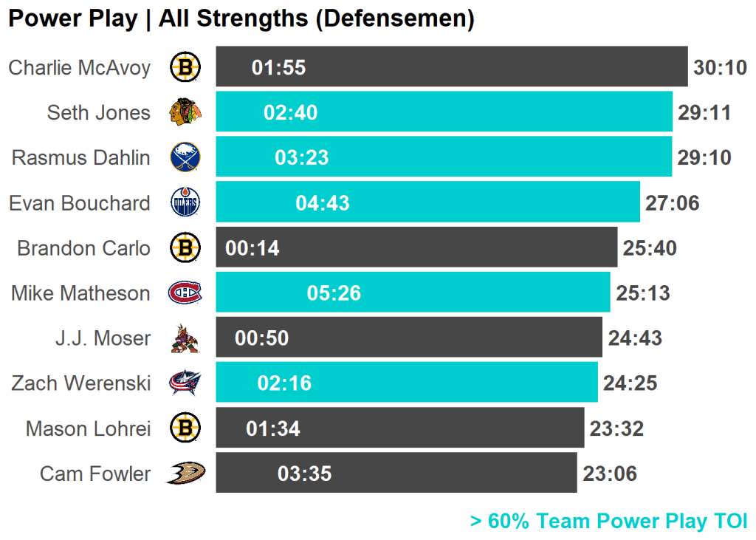The height and width of the screenshot is (540, 756).
Task: Click the Ducks logo next to Cam Fowler
Action: [x=185, y=473]
